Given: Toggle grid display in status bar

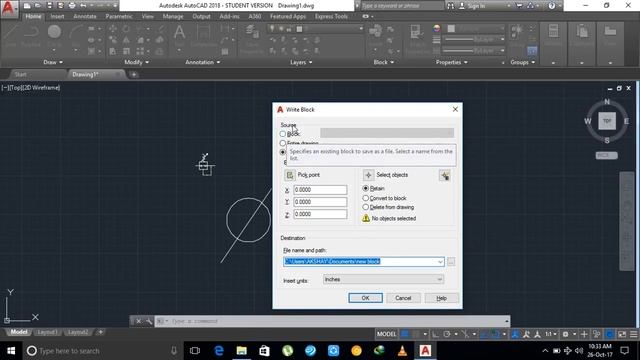Looking at the screenshot, I should tap(405, 334).
